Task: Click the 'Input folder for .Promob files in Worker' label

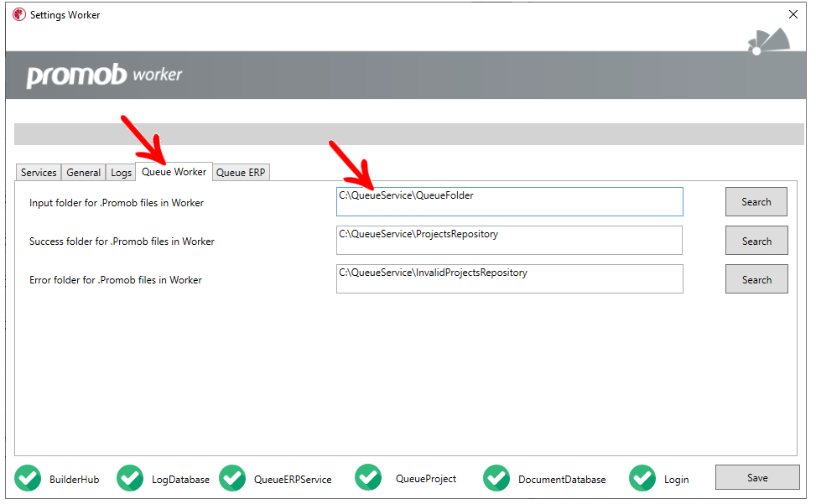Action: [x=117, y=203]
